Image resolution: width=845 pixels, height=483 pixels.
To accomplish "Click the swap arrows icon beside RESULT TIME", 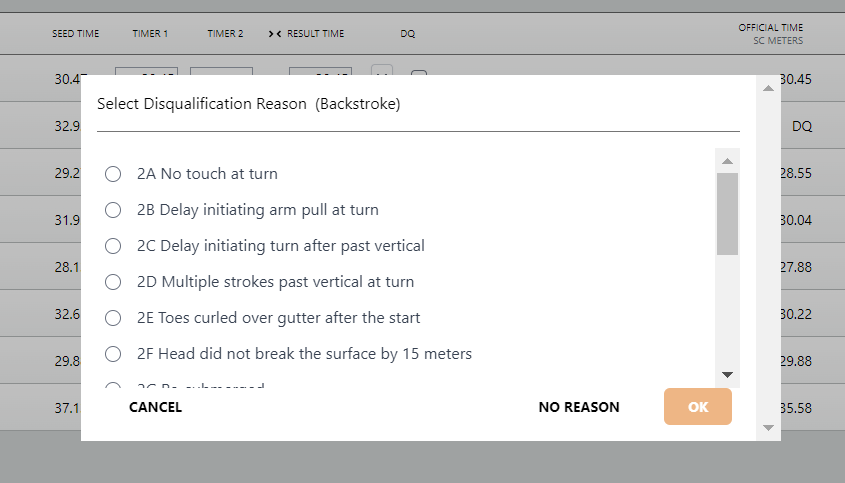I will 275,34.
